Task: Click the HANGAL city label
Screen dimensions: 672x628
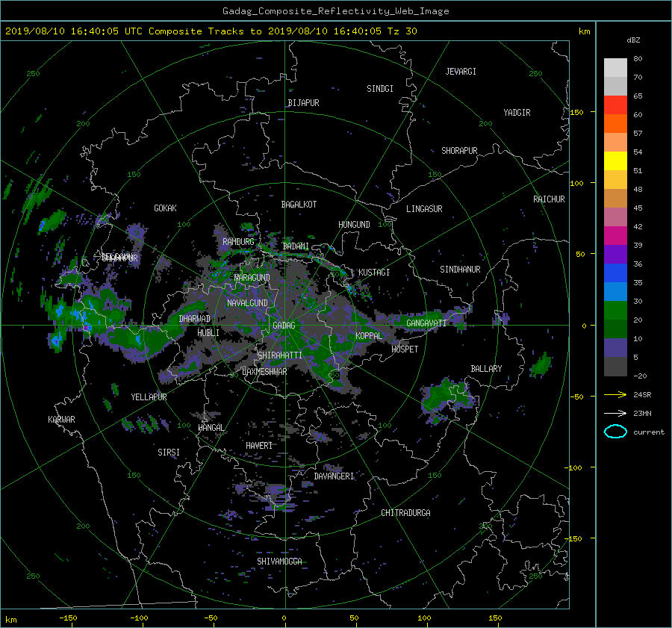Action: pyautogui.click(x=211, y=428)
